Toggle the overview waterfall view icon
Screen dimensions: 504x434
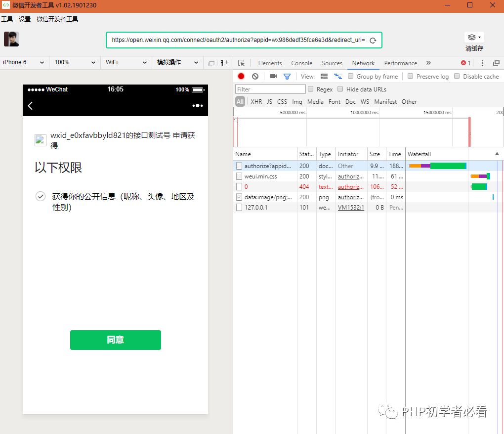[338, 76]
